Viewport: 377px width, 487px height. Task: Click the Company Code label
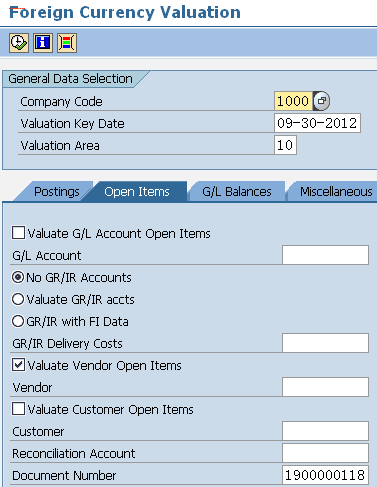pos(61,102)
